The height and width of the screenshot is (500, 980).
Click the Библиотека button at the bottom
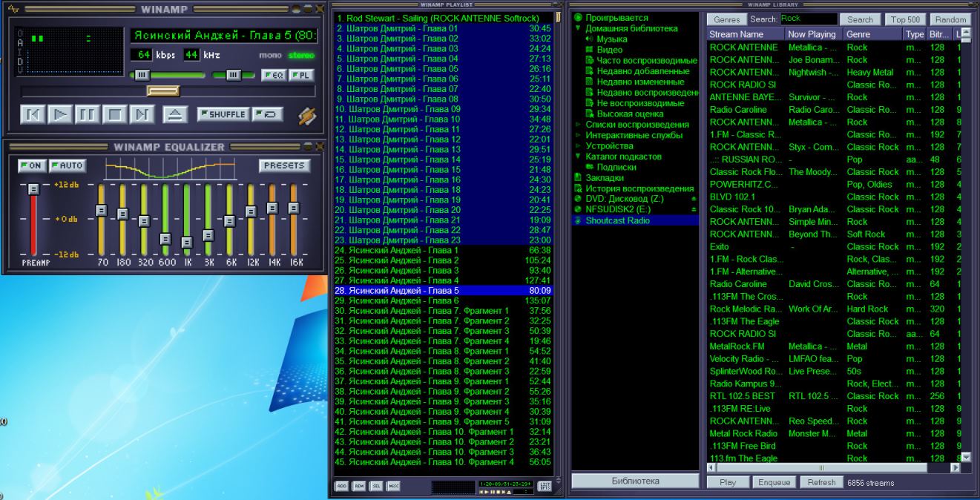tap(635, 481)
